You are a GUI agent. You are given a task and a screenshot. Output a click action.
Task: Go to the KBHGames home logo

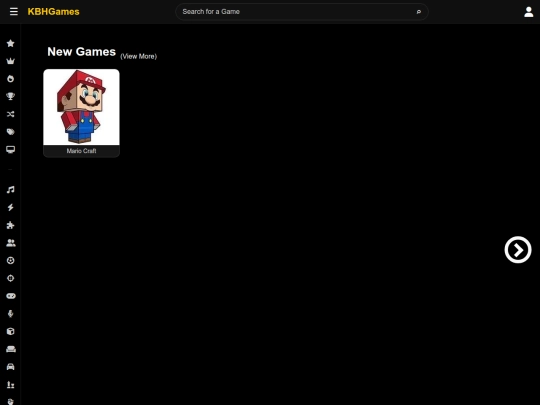[53, 12]
